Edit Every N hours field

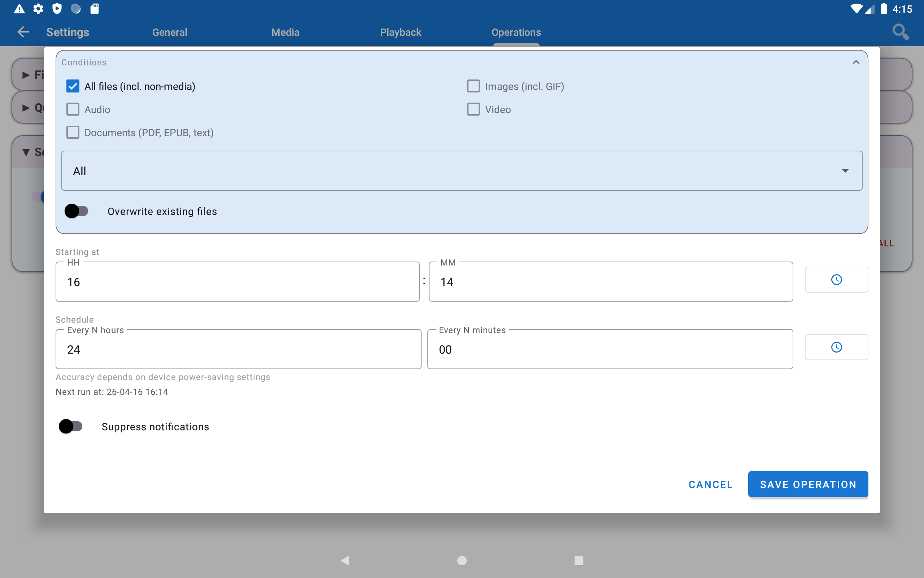pyautogui.click(x=238, y=349)
